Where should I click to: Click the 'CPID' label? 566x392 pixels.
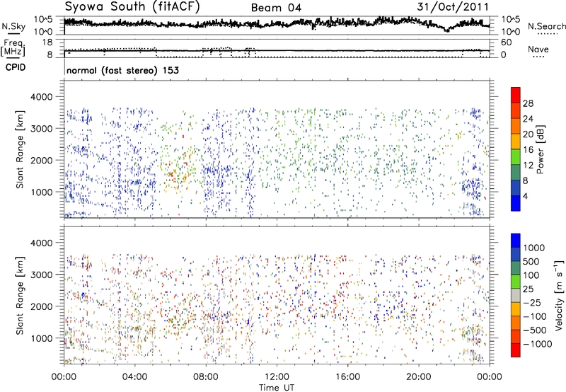[16, 67]
